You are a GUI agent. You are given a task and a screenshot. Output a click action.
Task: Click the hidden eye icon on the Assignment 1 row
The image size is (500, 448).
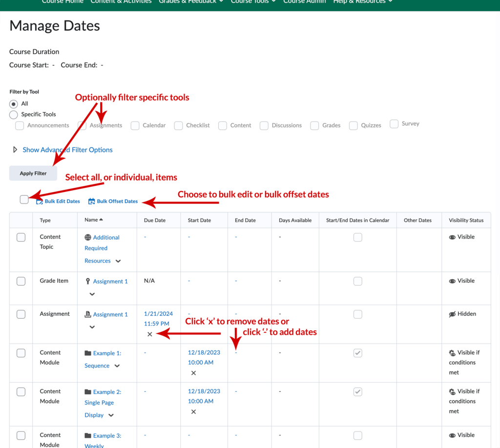click(x=452, y=314)
